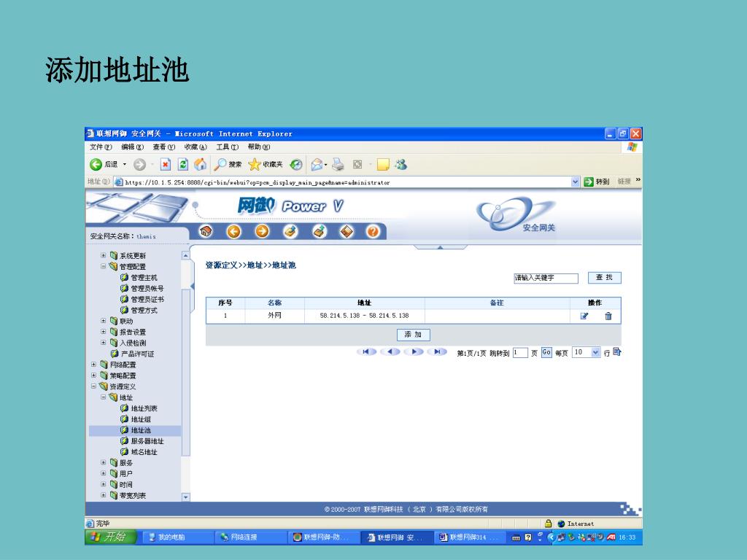Image resolution: width=747 pixels, height=560 pixels.
Task: Click the red Stop icon in IE toolbar
Action: 165,164
